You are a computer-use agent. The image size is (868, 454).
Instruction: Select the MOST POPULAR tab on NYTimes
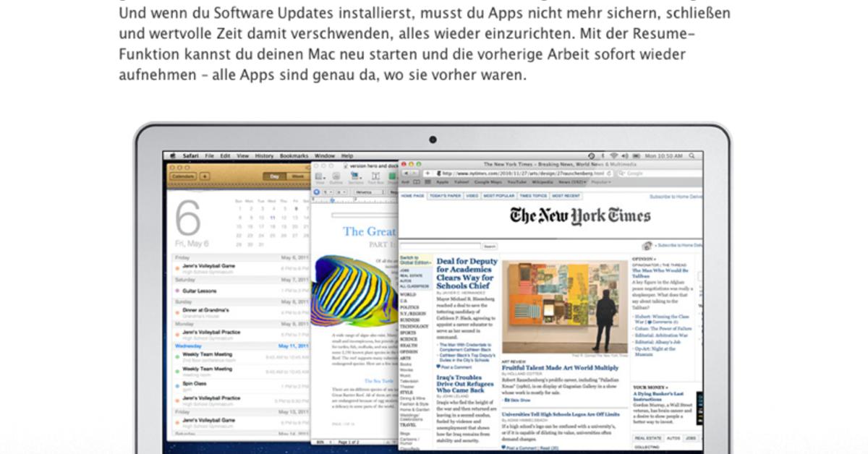pos(499,196)
